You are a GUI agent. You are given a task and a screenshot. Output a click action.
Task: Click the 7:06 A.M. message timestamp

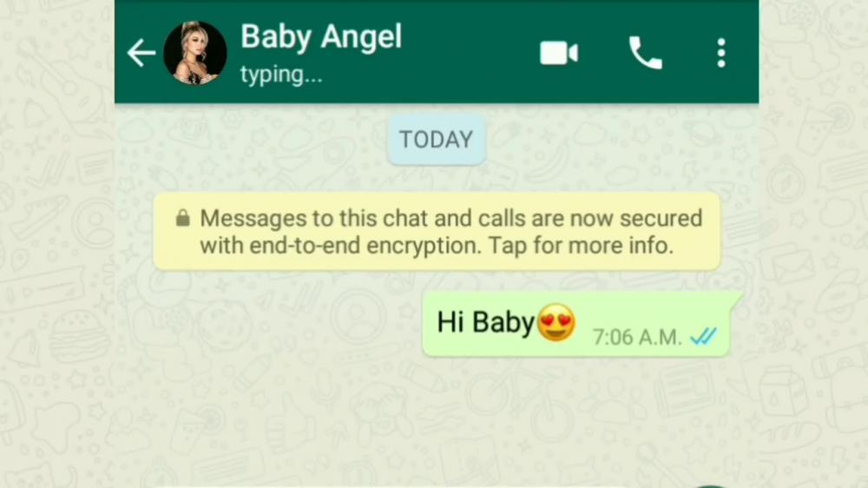637,337
